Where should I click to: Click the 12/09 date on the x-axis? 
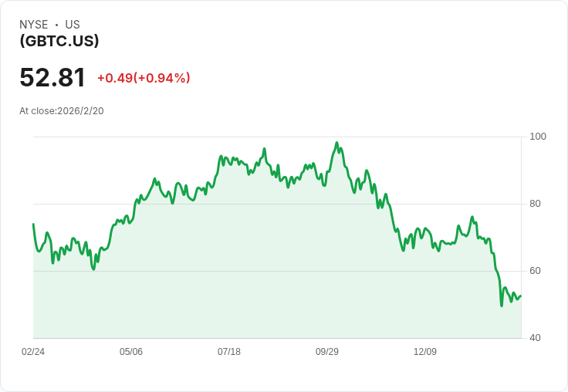tap(425, 351)
